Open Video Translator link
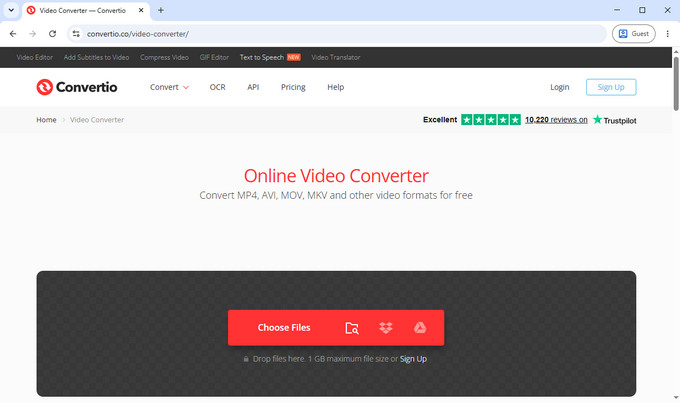Screen dimensions: 680x403 click(336, 57)
